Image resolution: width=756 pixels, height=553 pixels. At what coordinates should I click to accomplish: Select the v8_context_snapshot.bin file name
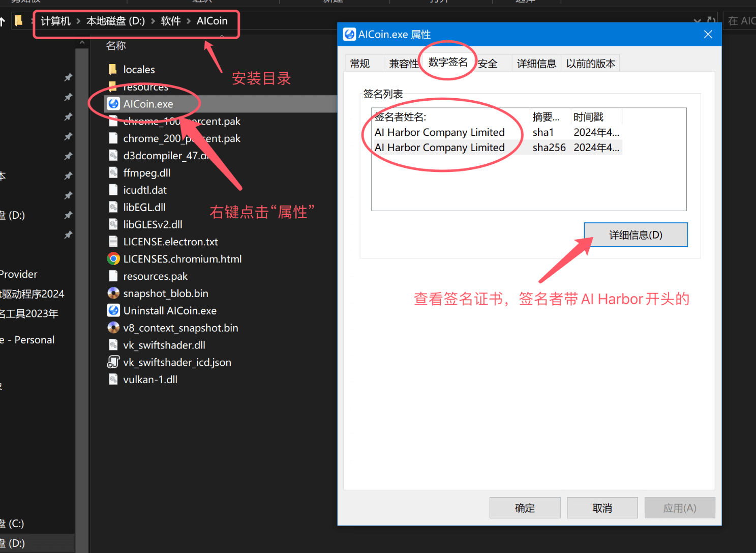click(180, 328)
